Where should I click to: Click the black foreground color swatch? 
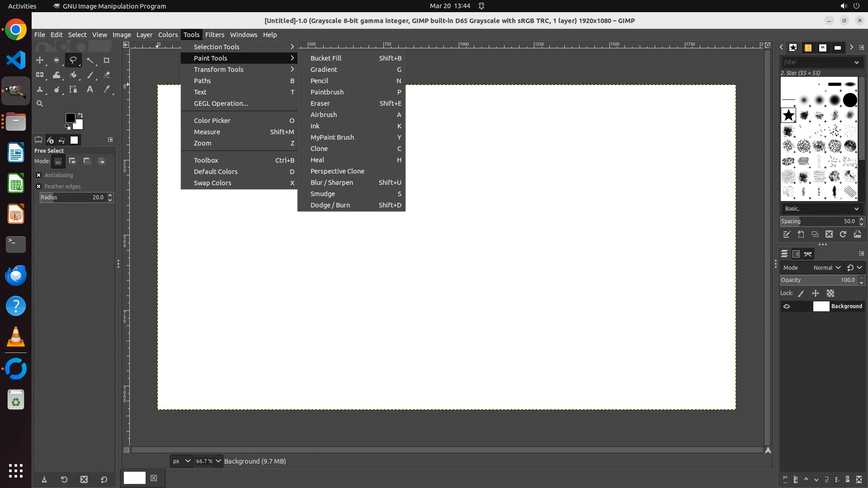click(70, 117)
